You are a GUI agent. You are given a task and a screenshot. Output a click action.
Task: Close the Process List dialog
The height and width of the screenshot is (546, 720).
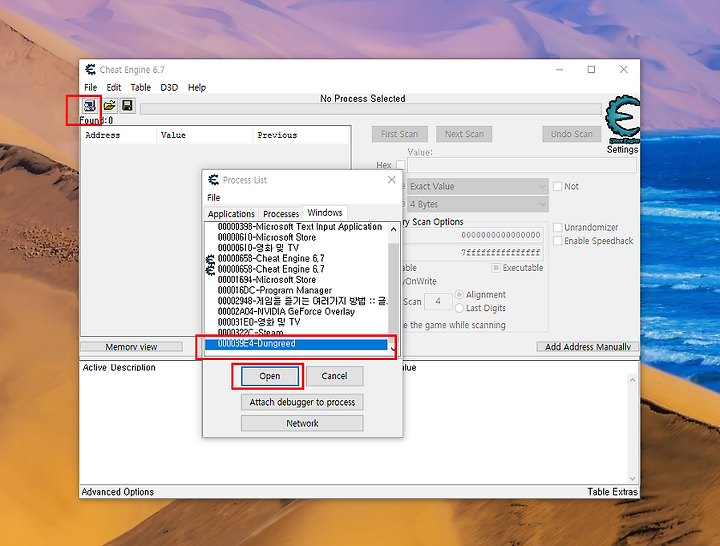[391, 180]
